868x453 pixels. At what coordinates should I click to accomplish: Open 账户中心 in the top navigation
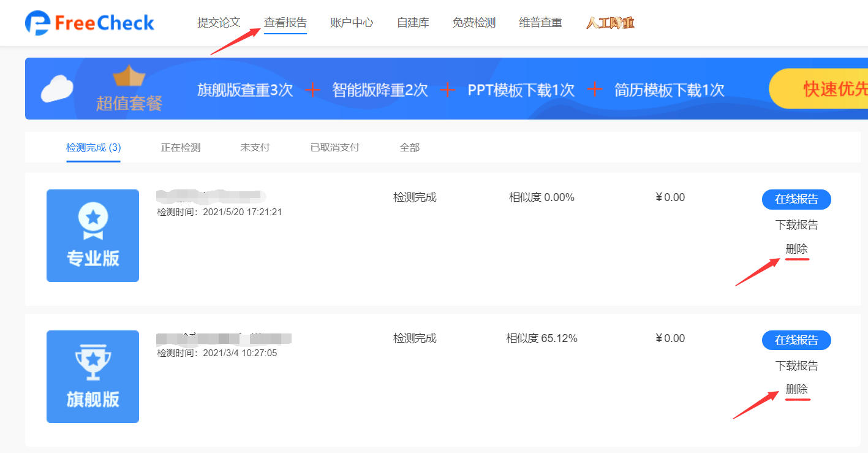click(352, 23)
